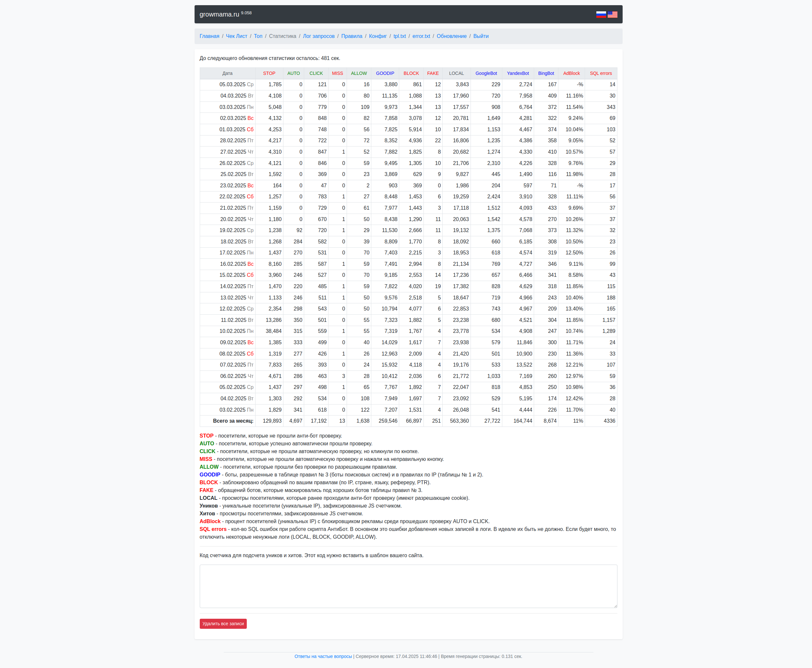Open the Конфиг settings link
Screen dimensions: 812x668
click(x=378, y=36)
